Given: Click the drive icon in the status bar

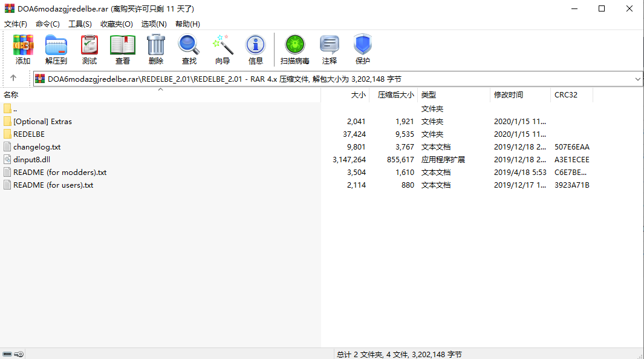Looking at the screenshot, I should point(7,354).
